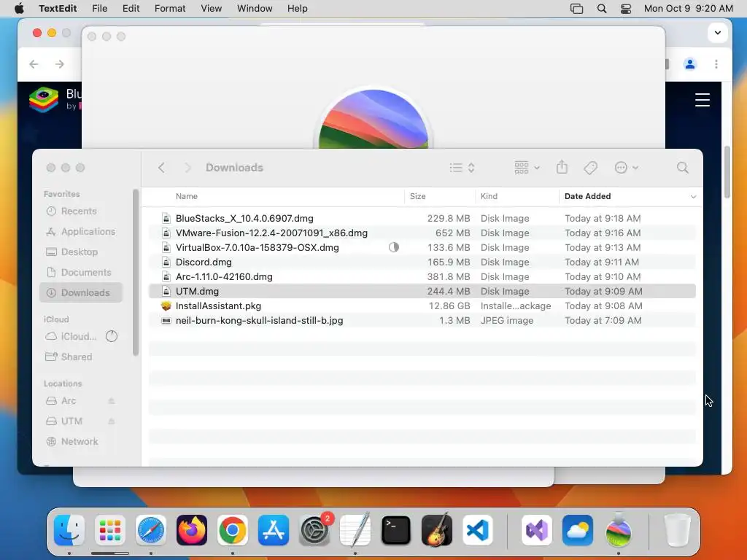Viewport: 747px width, 560px height.
Task: Launch Firefox from the Dock
Action: click(192, 530)
